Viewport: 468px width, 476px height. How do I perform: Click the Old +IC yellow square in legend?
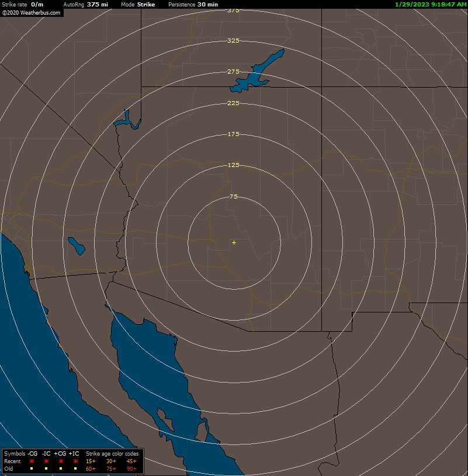(x=75, y=468)
